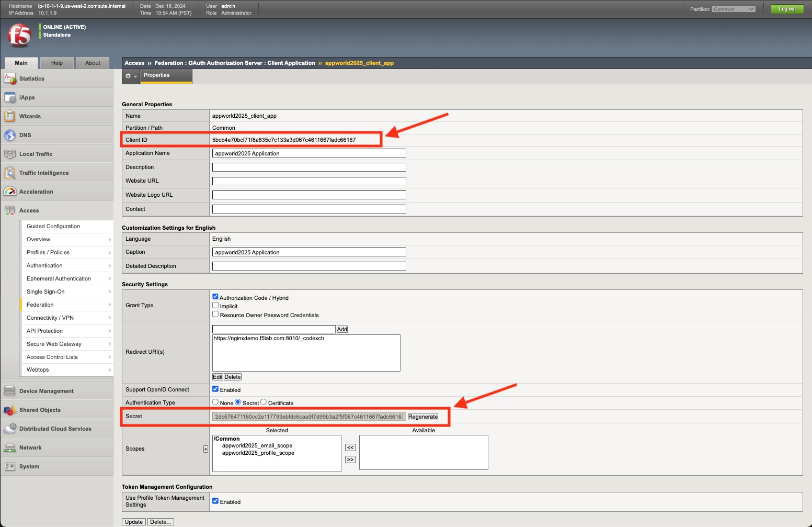This screenshot has height=527, width=812.
Task: Click the Shared Objects icon
Action: 10,410
